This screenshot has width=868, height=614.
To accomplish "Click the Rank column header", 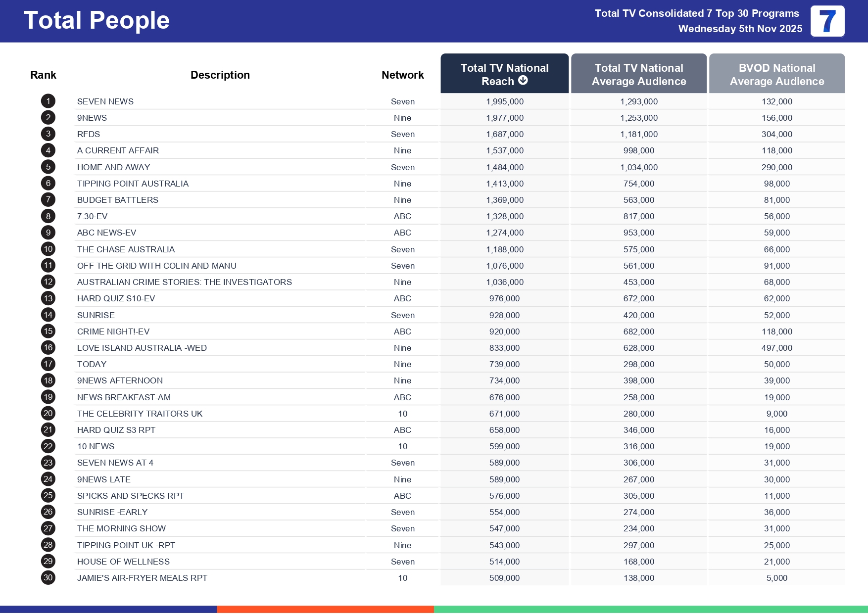I will pos(43,75).
